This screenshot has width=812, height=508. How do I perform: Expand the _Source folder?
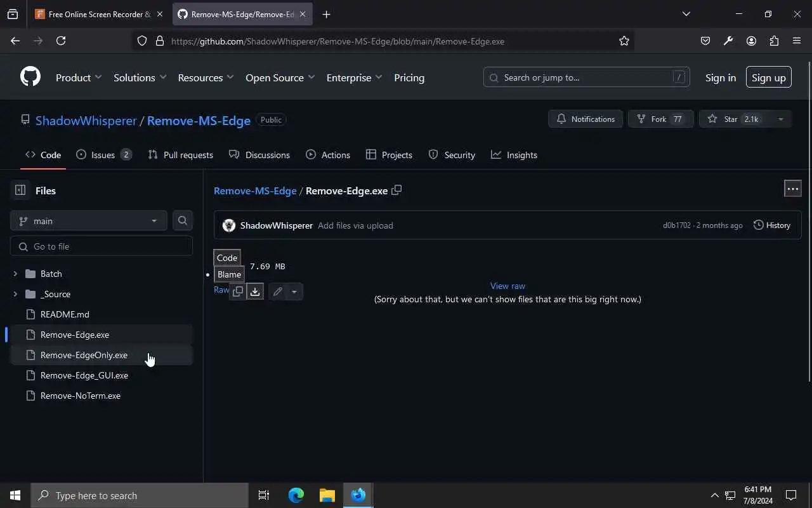pyautogui.click(x=15, y=294)
